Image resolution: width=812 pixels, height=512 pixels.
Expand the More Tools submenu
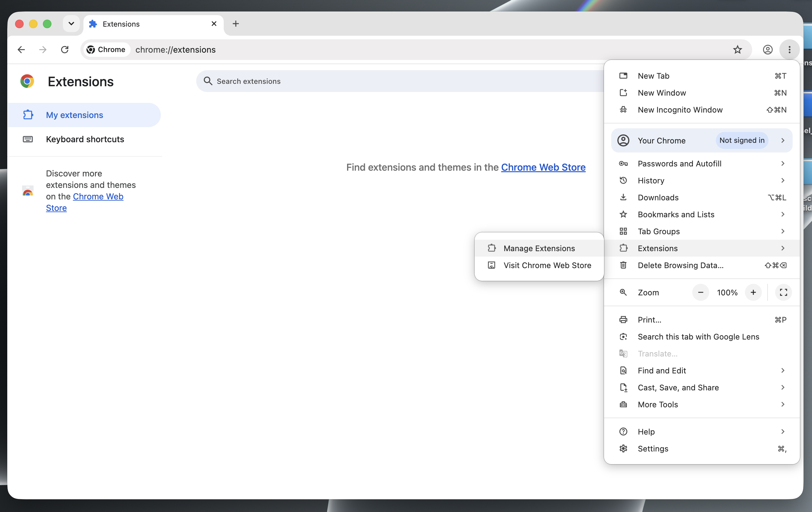(x=701, y=404)
